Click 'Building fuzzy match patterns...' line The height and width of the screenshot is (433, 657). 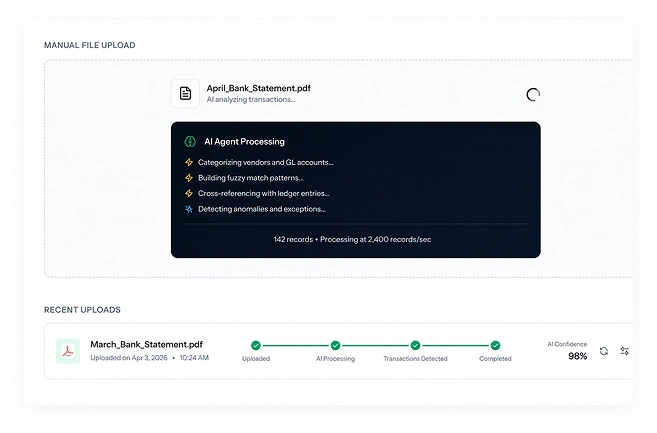pyautogui.click(x=251, y=178)
